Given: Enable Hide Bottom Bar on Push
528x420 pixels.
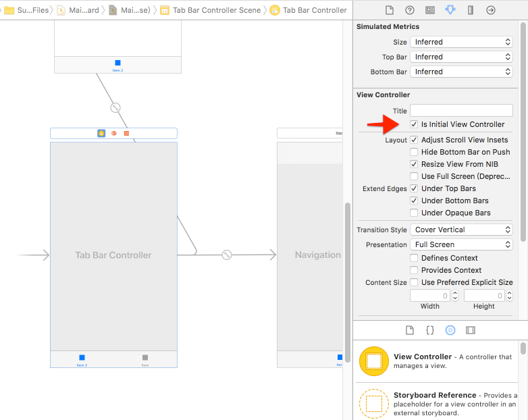Looking at the screenshot, I should (x=414, y=152).
